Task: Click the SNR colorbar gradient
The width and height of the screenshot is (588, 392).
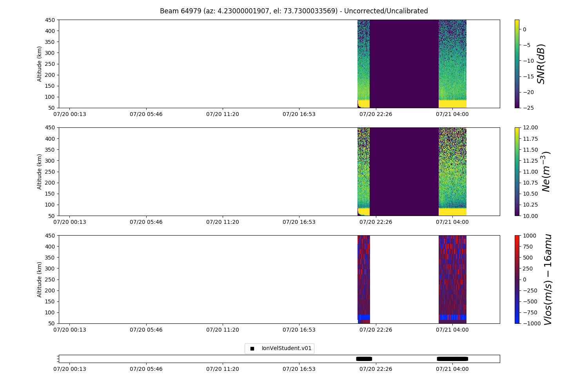Action: pyautogui.click(x=517, y=64)
